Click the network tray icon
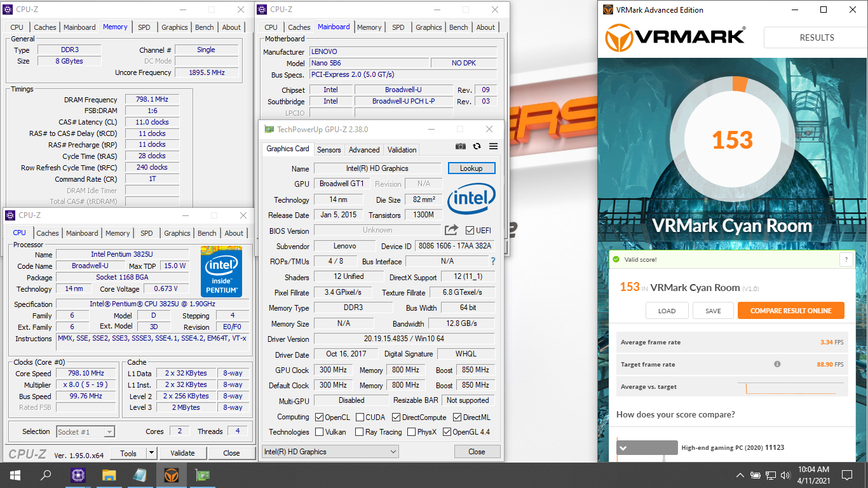Viewport: 868px width, 488px height. coord(771,475)
